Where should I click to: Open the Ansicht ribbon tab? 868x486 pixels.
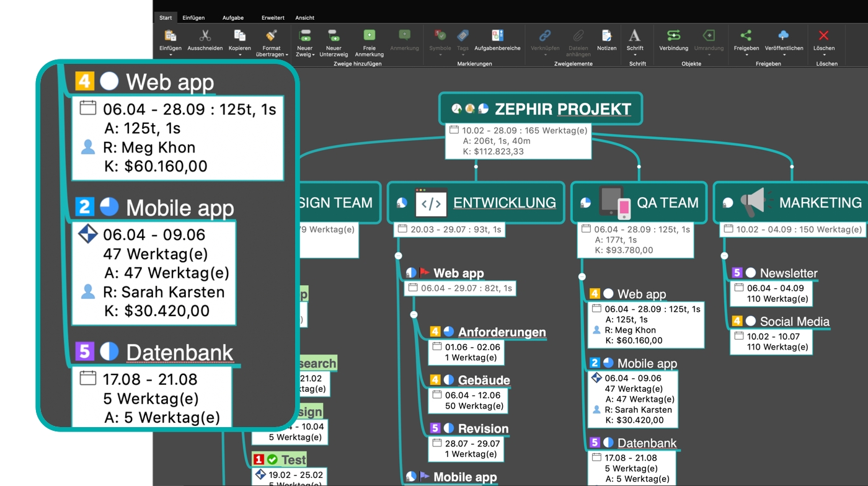[304, 17]
